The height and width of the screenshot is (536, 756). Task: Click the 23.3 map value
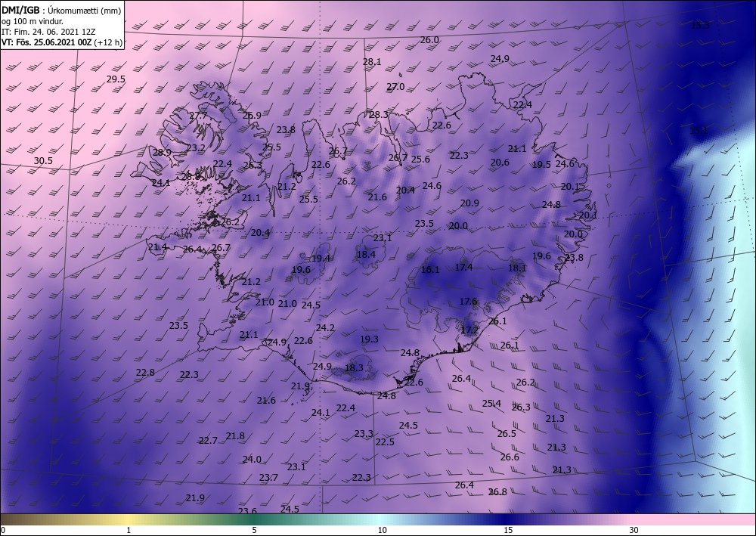tap(364, 434)
